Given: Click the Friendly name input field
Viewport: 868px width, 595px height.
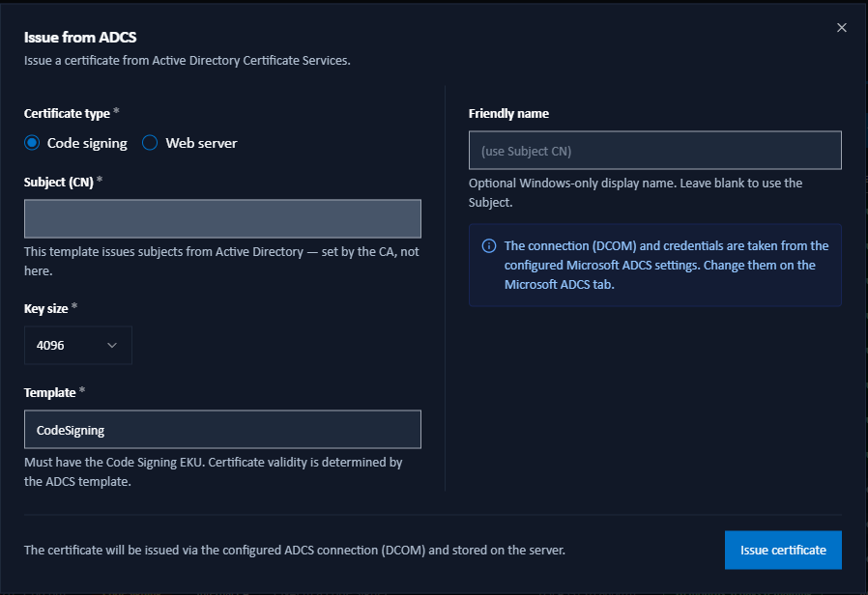Looking at the screenshot, I should [x=655, y=150].
